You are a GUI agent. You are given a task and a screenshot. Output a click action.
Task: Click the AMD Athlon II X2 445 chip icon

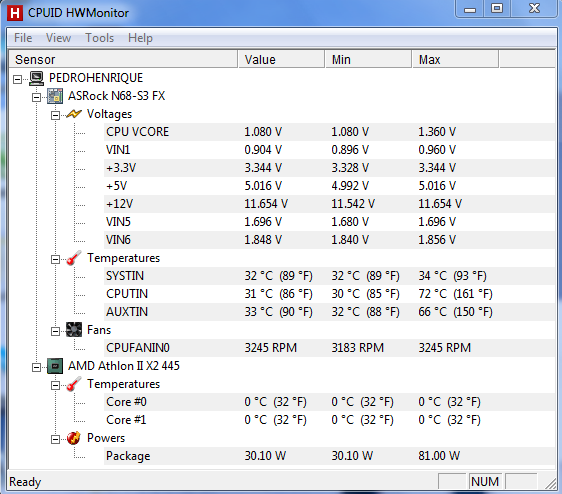[x=55, y=366]
